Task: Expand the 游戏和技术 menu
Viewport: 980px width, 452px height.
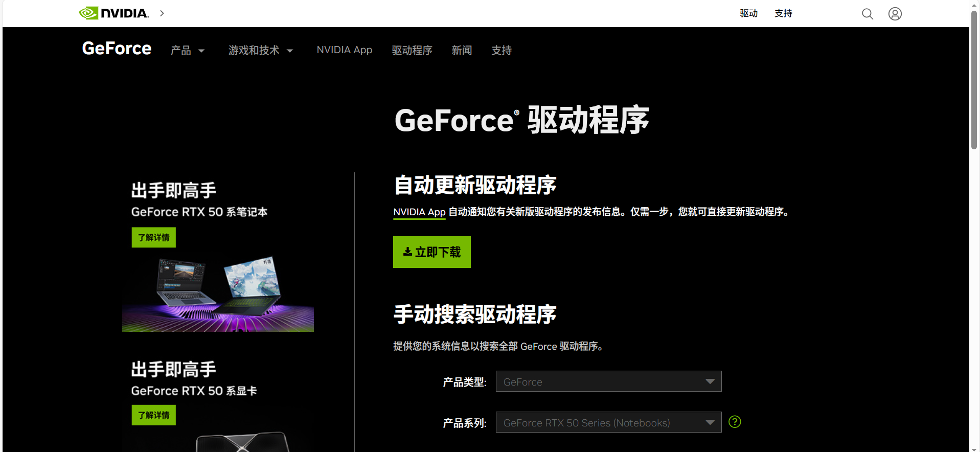Action: (x=261, y=50)
